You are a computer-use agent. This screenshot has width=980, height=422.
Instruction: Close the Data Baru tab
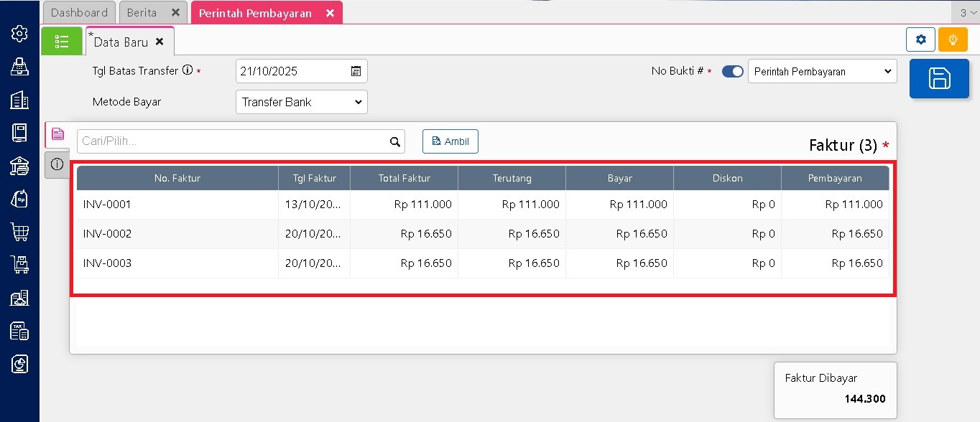pyautogui.click(x=160, y=42)
